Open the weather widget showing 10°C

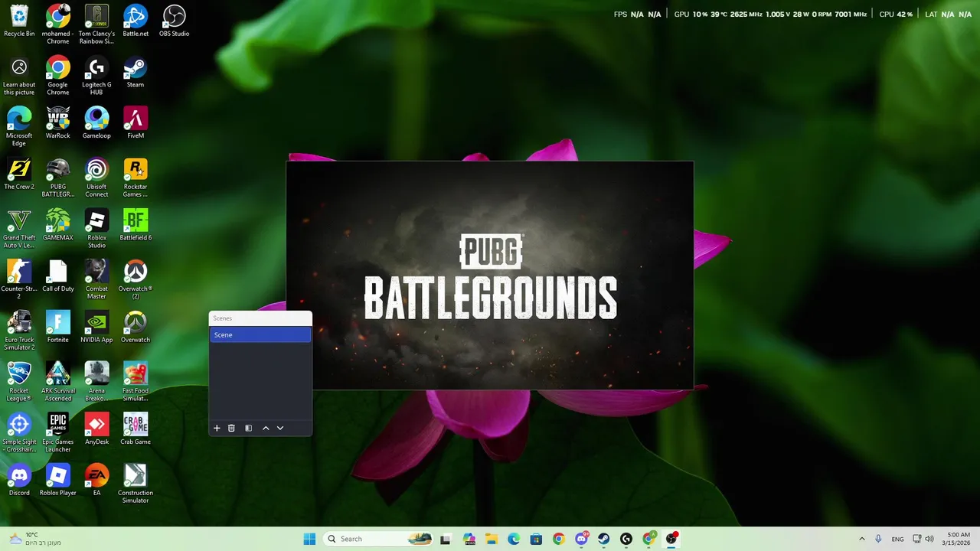(34, 539)
